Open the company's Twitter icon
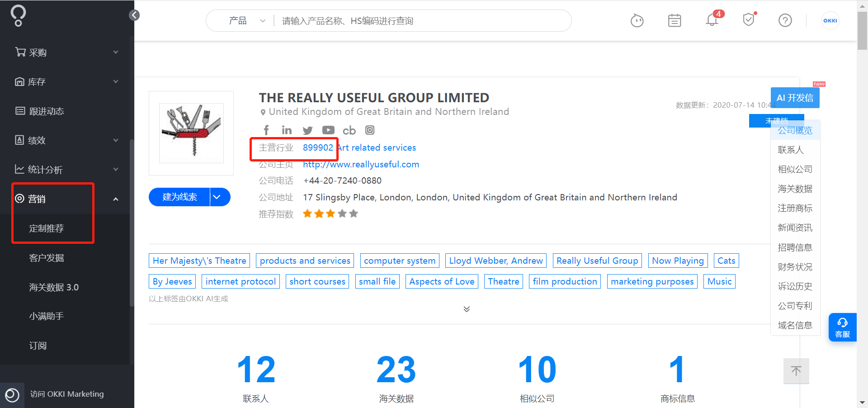Image resolution: width=868 pixels, height=408 pixels. 307,130
